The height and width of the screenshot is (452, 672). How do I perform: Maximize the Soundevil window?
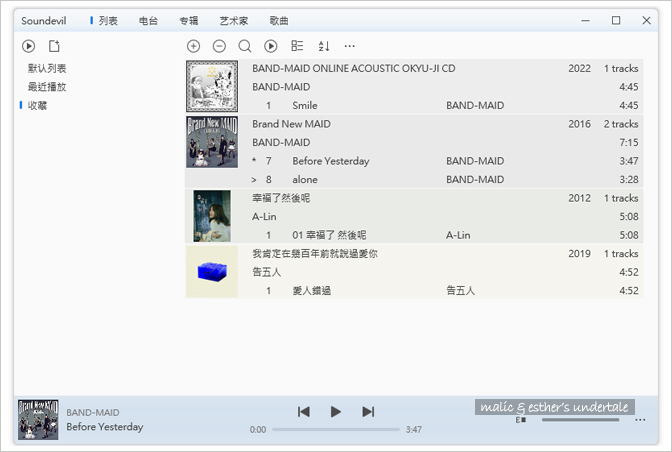click(616, 20)
